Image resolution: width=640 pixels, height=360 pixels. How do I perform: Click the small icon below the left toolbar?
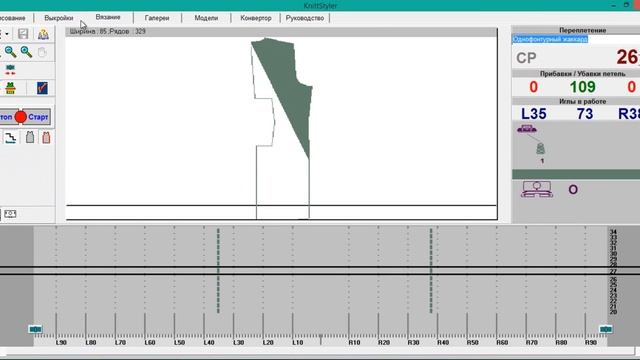point(10,214)
